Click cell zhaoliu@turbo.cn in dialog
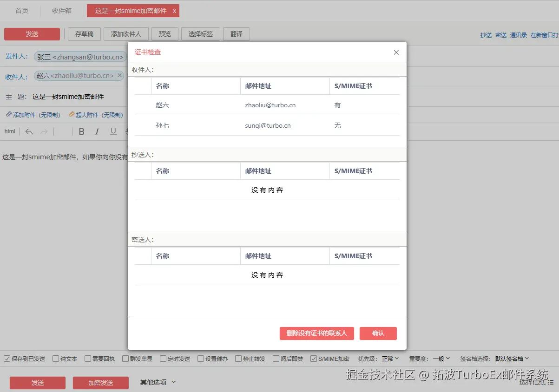The width and height of the screenshot is (559, 392). pos(270,105)
